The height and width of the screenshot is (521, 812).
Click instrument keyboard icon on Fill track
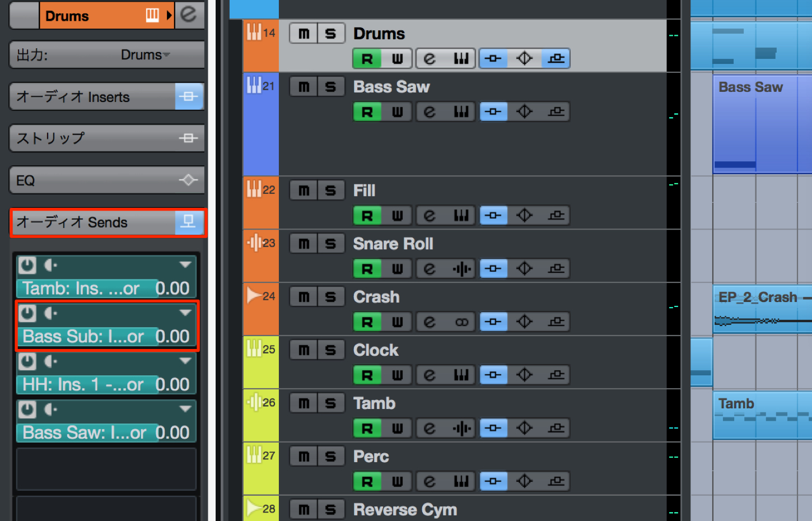click(461, 215)
